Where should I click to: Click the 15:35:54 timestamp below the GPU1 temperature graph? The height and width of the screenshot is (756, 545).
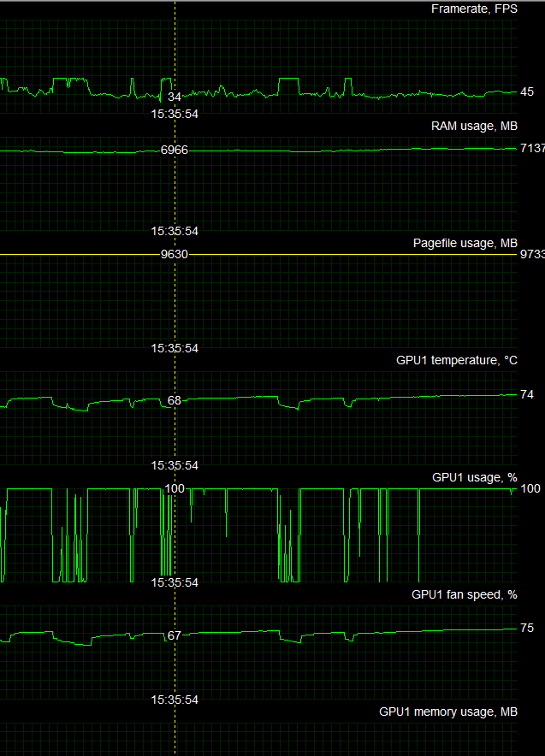(175, 465)
